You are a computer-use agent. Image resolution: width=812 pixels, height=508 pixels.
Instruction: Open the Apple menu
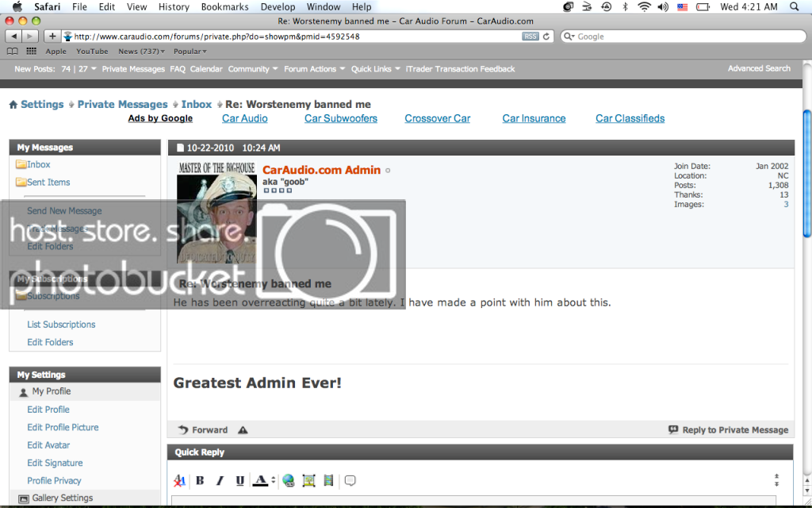[17, 6]
